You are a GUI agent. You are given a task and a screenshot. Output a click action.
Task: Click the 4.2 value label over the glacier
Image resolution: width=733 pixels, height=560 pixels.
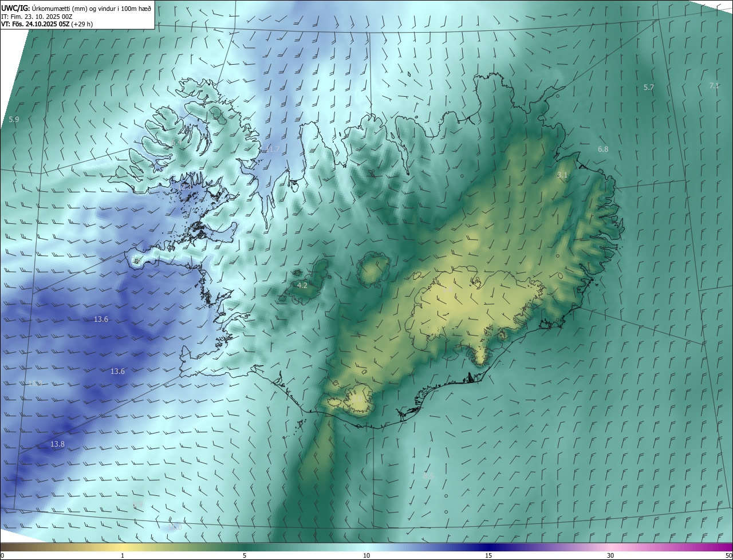pyautogui.click(x=302, y=285)
